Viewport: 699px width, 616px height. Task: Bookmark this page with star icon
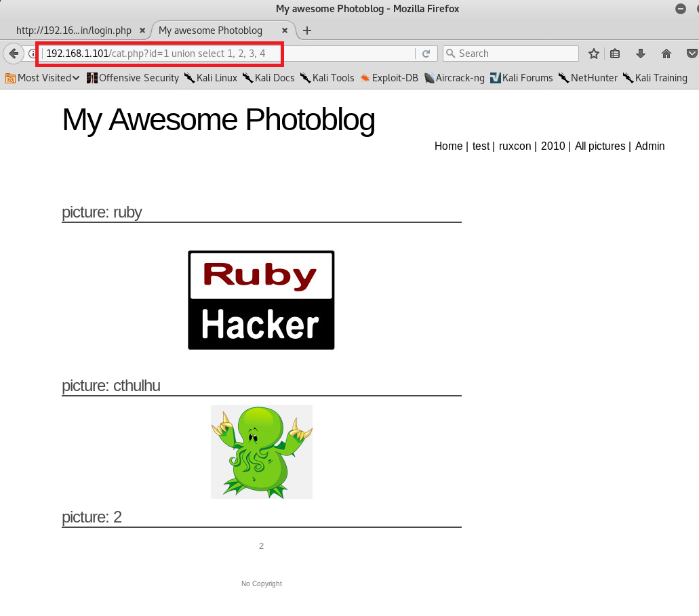coord(593,54)
